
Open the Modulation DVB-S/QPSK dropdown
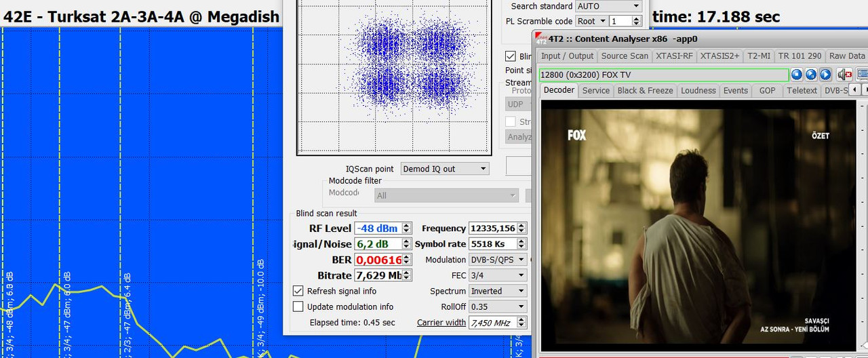tap(498, 260)
